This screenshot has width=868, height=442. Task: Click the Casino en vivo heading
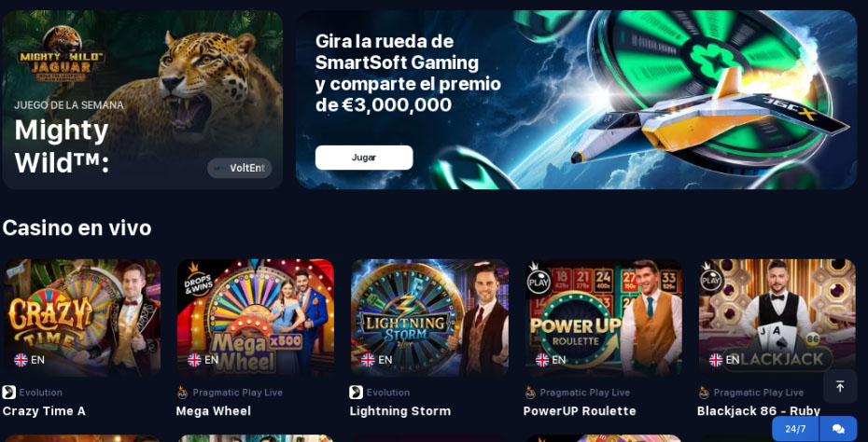[77, 228]
